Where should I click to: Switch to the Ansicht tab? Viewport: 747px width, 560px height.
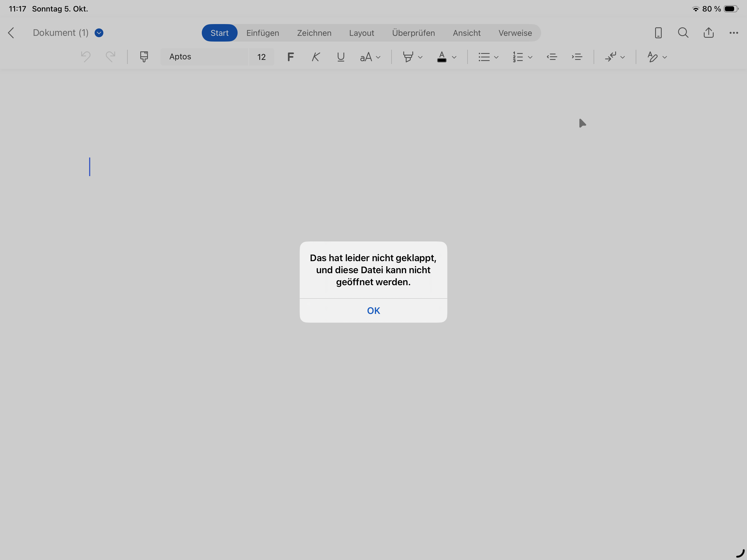pyautogui.click(x=466, y=33)
